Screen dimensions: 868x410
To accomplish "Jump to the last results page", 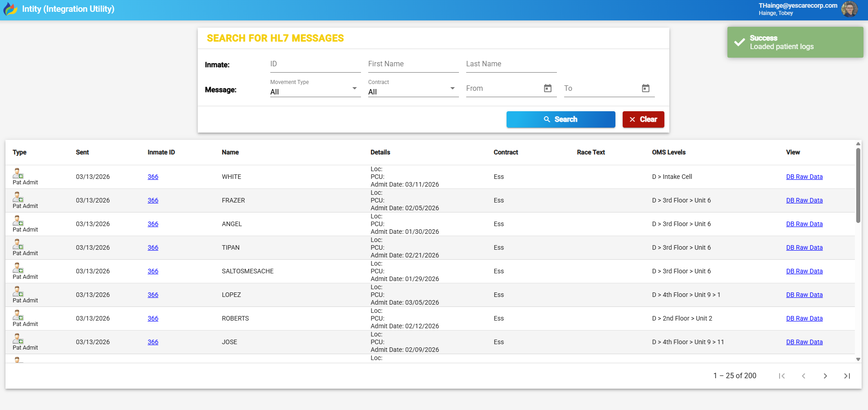I will click(847, 376).
